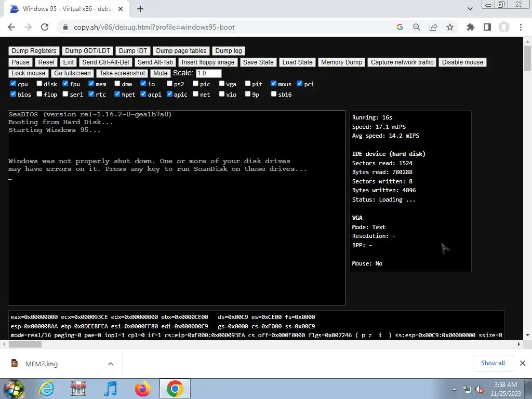This screenshot has height=399, width=532.
Task: Toggle Chrome side panel icon
Action: coord(487,27)
